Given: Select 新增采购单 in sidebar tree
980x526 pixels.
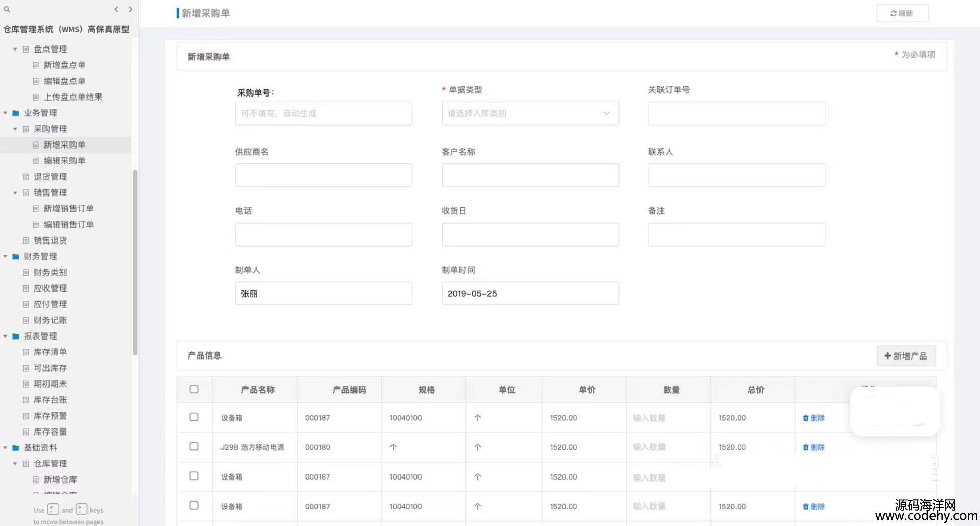Looking at the screenshot, I should (64, 145).
